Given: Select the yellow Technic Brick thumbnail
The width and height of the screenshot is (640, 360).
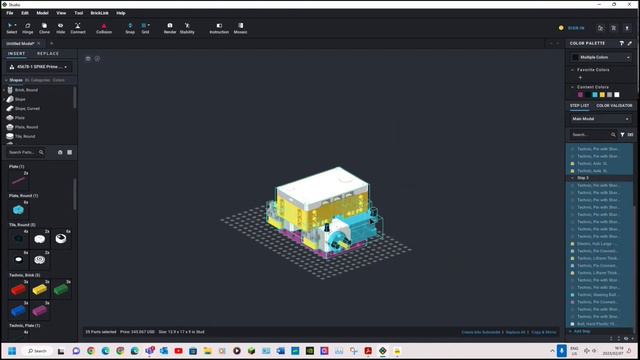Looking at the screenshot, I should 40,289.
